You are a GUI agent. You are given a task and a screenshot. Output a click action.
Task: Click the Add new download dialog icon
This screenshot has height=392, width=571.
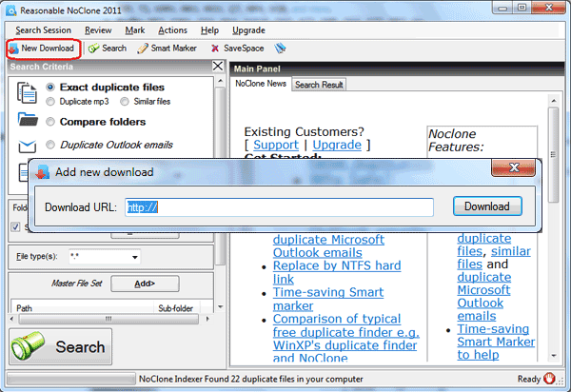point(42,172)
